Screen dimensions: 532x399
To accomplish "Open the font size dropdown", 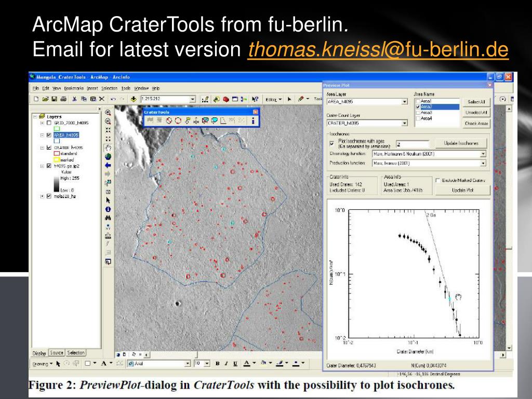I will coord(207,363).
